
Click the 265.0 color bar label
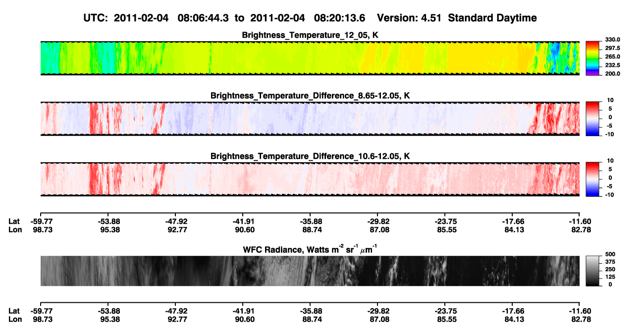click(x=613, y=56)
